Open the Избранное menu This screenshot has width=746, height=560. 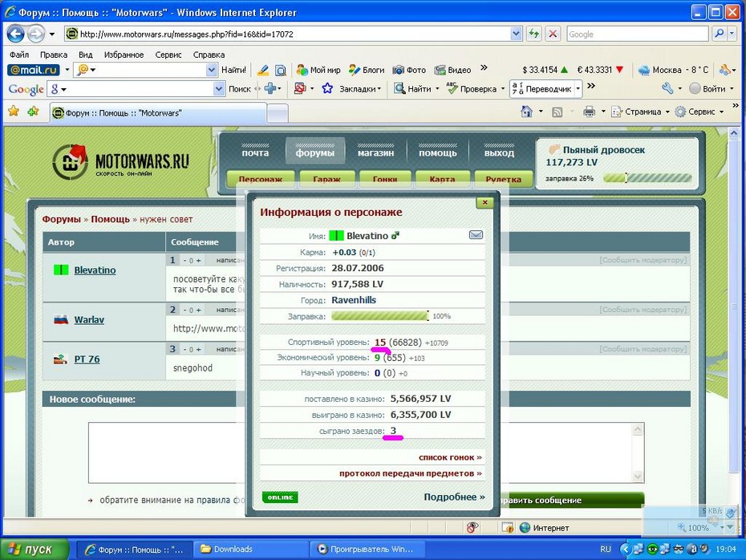coord(124,55)
